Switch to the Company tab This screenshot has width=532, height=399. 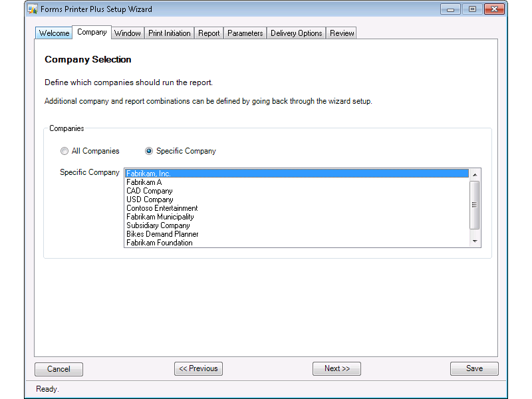point(92,32)
